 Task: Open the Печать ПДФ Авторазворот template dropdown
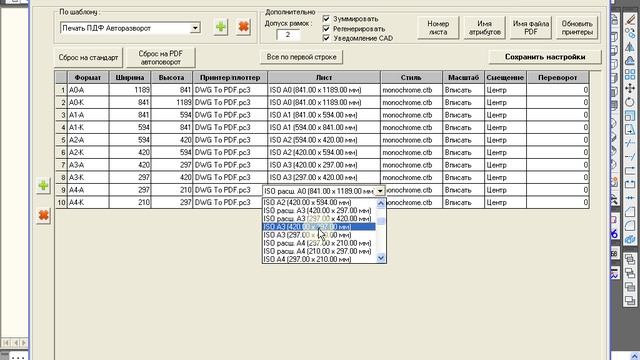tap(196, 28)
